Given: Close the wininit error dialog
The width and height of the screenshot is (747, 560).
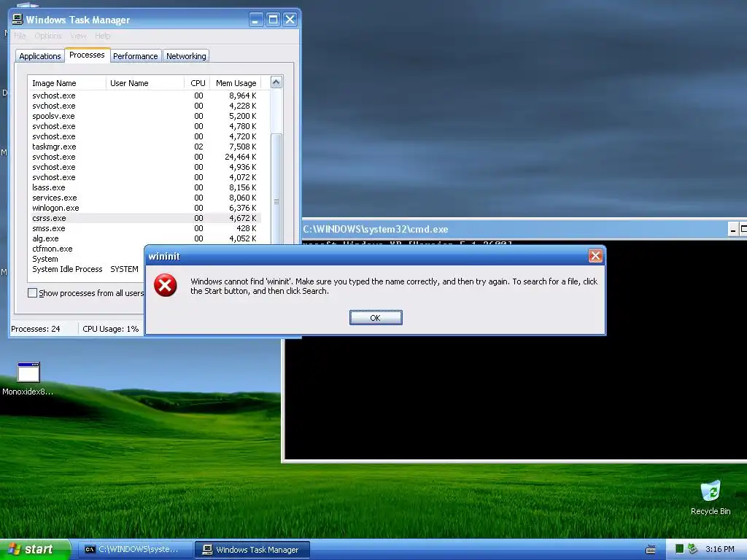Looking at the screenshot, I should [x=595, y=256].
